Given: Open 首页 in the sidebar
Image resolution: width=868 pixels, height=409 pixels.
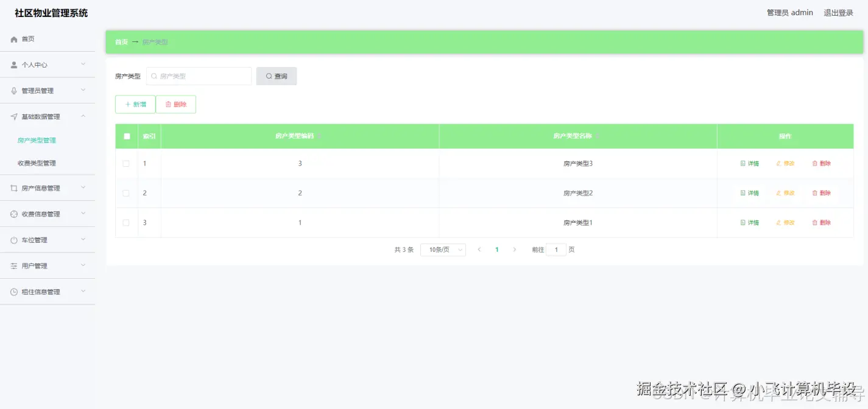Looking at the screenshot, I should coord(48,39).
